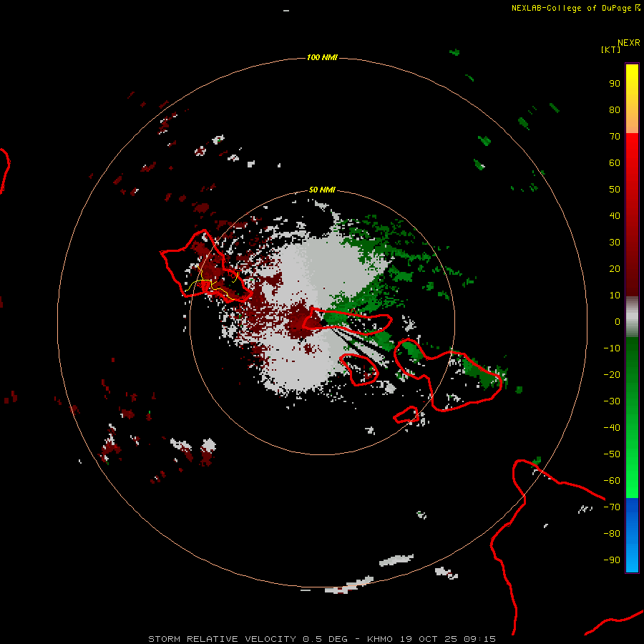Click the 70 value on the velocity scale

click(615, 137)
